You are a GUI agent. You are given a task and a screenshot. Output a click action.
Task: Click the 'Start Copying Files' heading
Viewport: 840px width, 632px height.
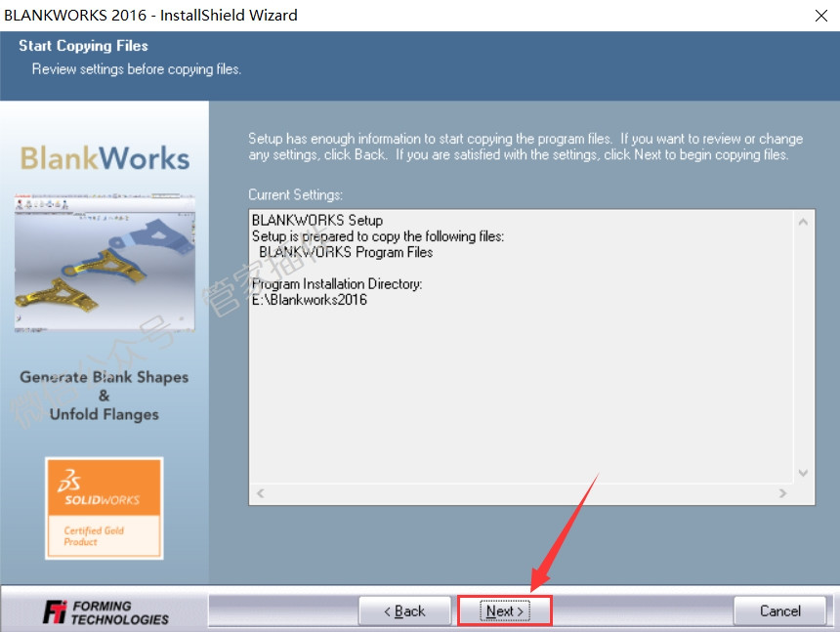[84, 46]
